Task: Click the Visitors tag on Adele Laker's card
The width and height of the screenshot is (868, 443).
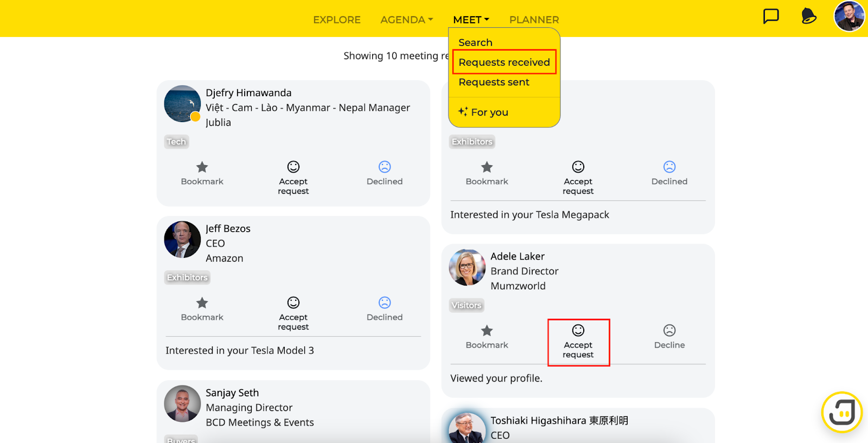Action: (467, 305)
